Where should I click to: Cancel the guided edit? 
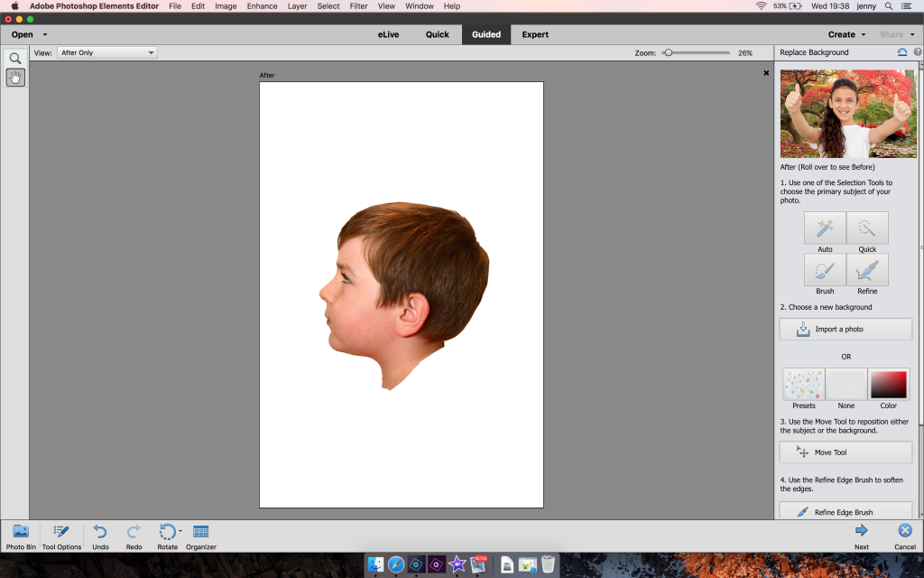905,536
